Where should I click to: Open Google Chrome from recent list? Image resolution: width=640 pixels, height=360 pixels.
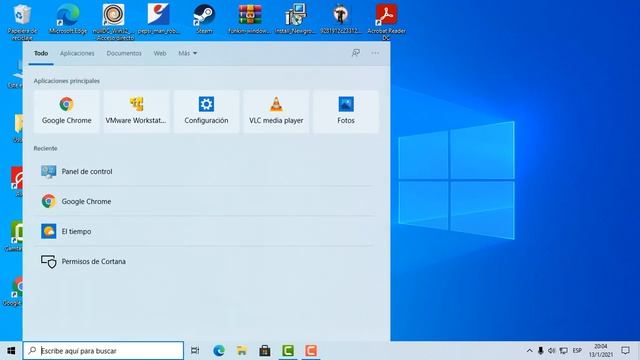point(203,201)
